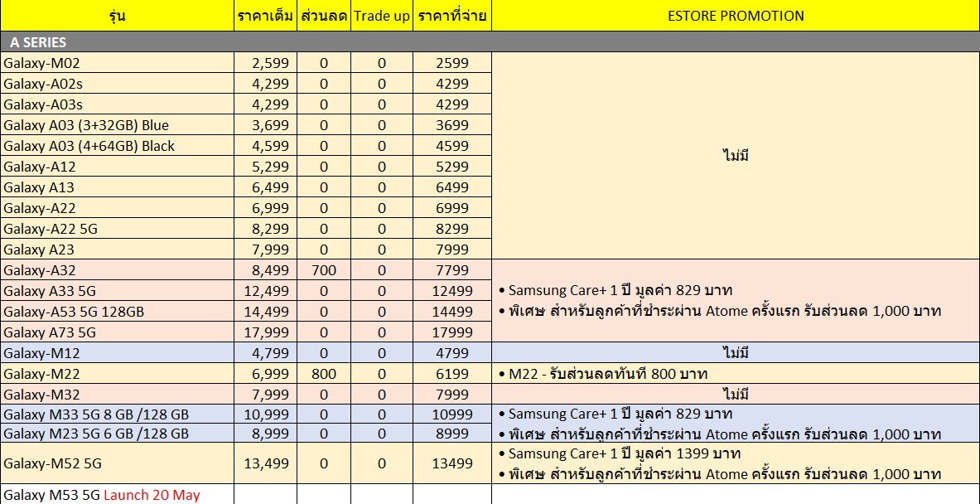The image size is (980, 504).
Task: Click discount "0" in Galaxy-M52 5G row
Action: 324,463
